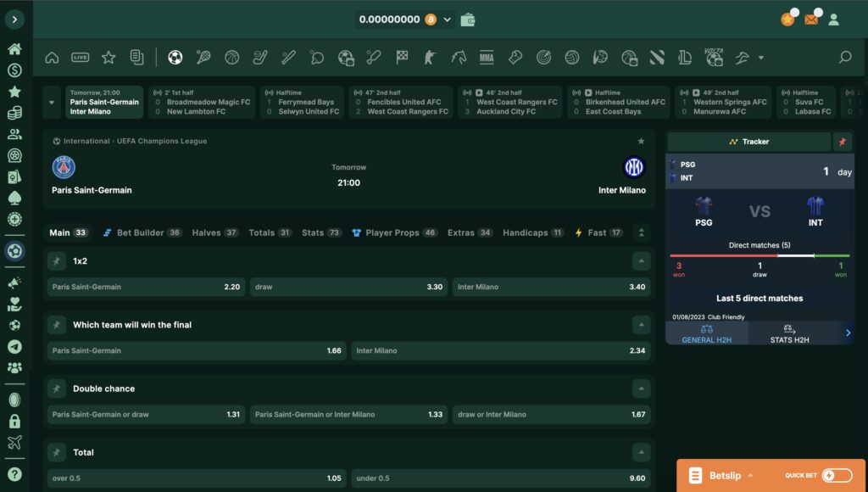Switch to Stats tab
The width and height of the screenshot is (868, 492).
point(321,232)
